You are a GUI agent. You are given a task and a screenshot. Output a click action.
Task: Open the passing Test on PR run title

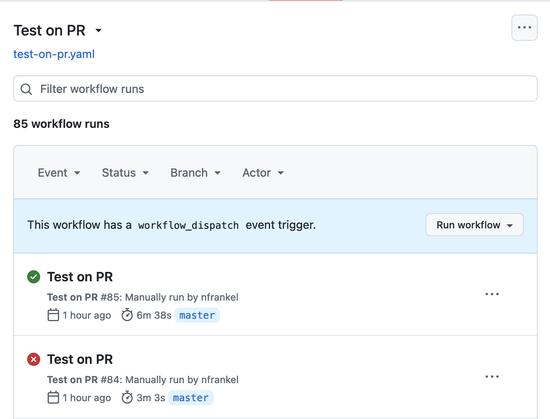point(80,277)
